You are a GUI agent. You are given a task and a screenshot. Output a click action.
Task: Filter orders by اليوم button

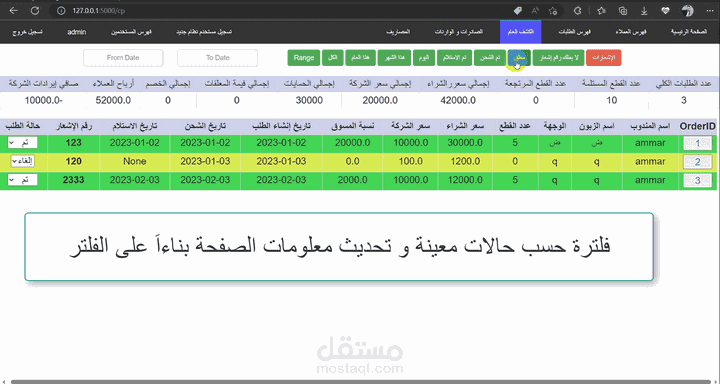tap(424, 57)
